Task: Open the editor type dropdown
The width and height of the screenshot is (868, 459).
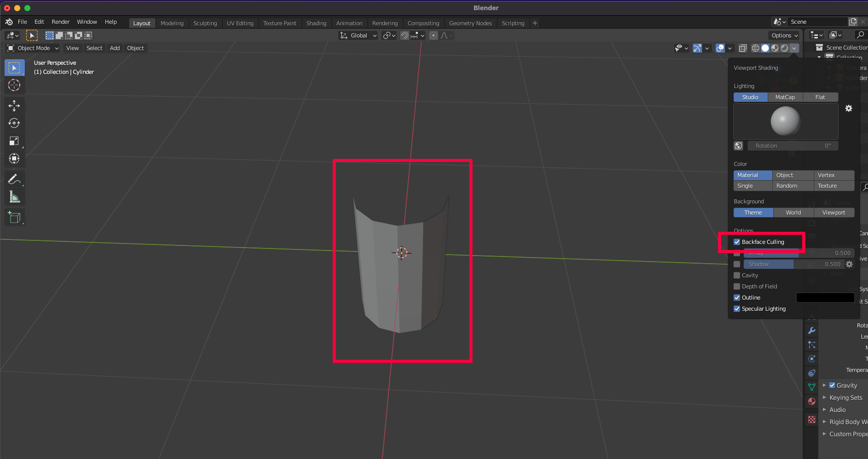Action: tap(12, 35)
